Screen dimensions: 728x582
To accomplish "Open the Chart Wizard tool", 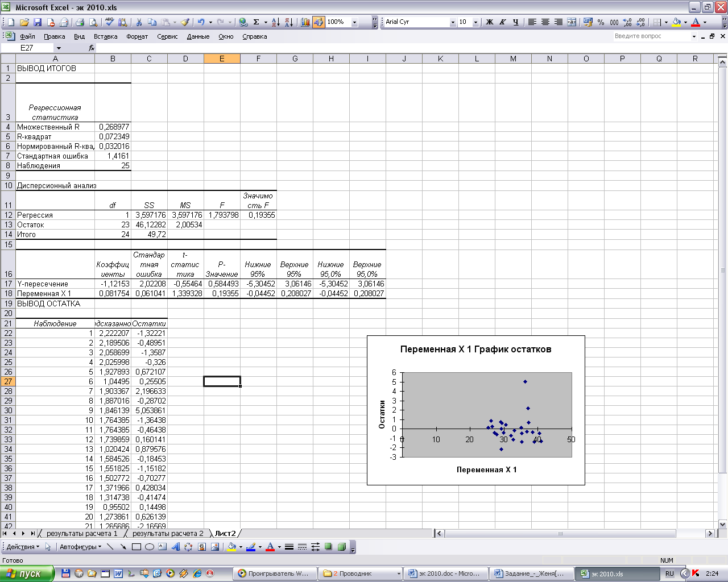I will pos(305,22).
